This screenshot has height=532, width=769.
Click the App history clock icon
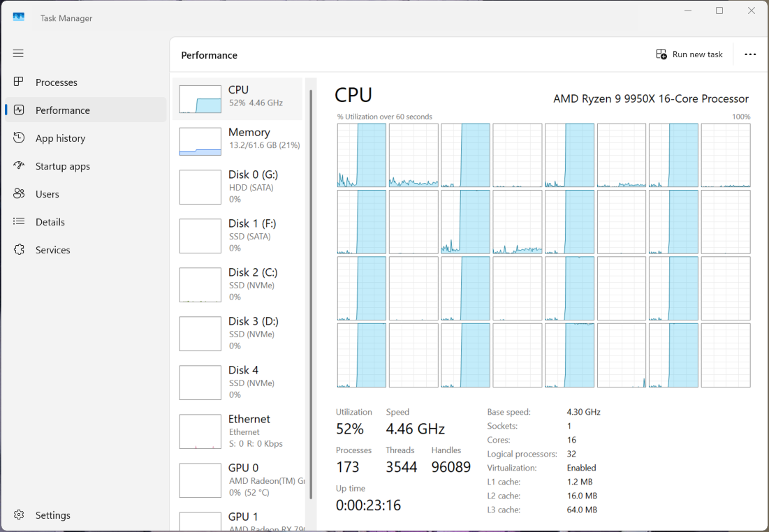(19, 138)
